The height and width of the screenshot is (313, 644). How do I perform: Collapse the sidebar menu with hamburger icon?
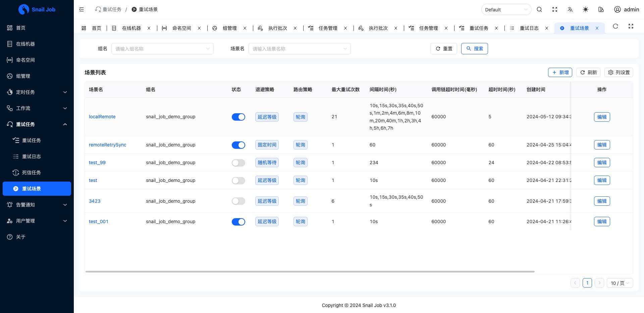click(82, 9)
